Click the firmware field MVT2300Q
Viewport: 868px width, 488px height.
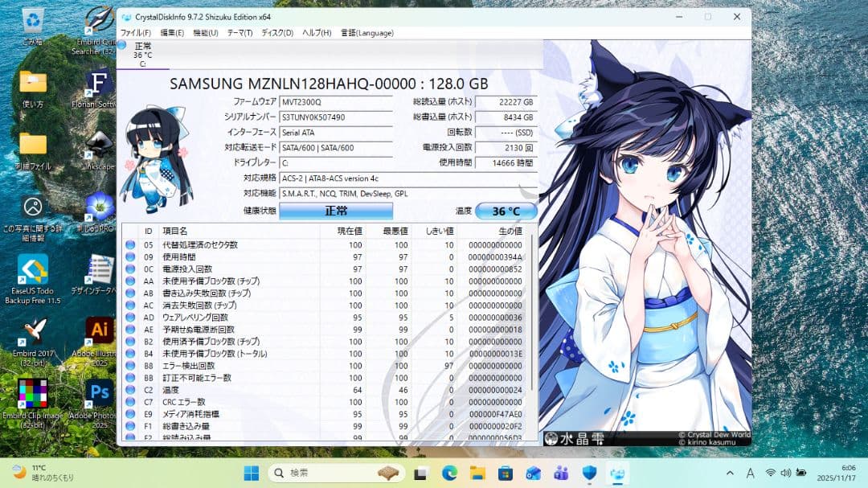click(335, 102)
